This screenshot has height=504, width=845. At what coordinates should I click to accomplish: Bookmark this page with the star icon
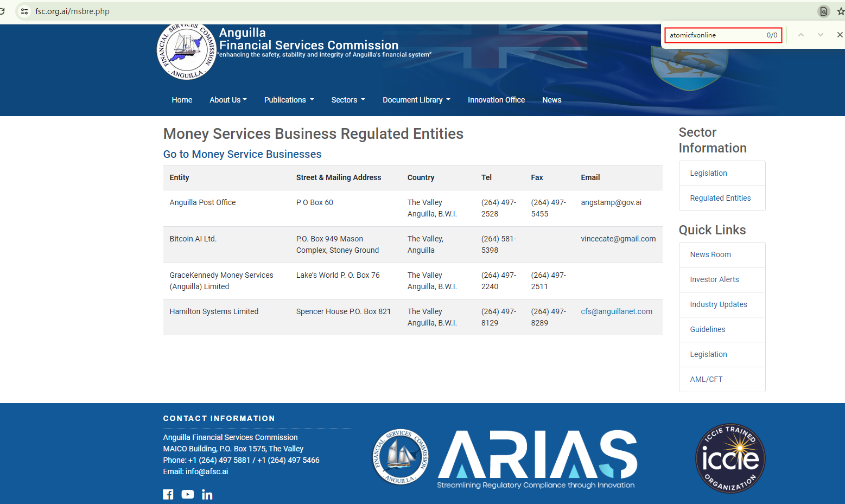point(841,11)
